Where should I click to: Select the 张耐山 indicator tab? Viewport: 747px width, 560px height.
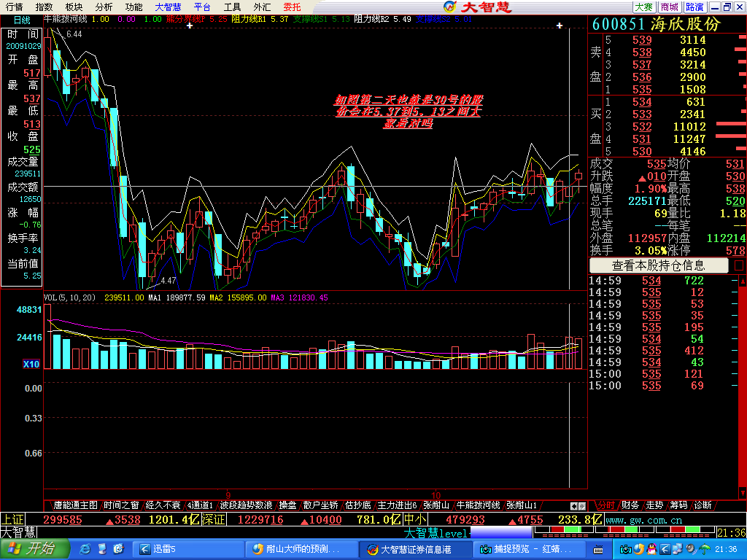(436, 505)
